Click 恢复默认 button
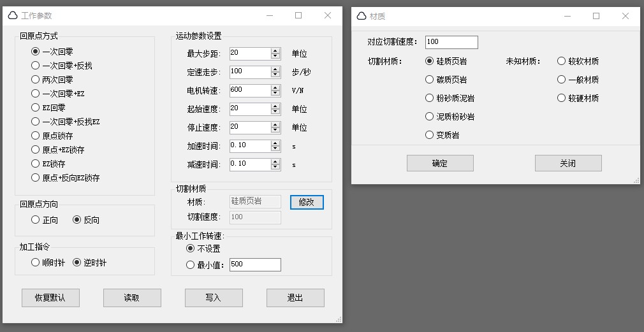 [50, 298]
